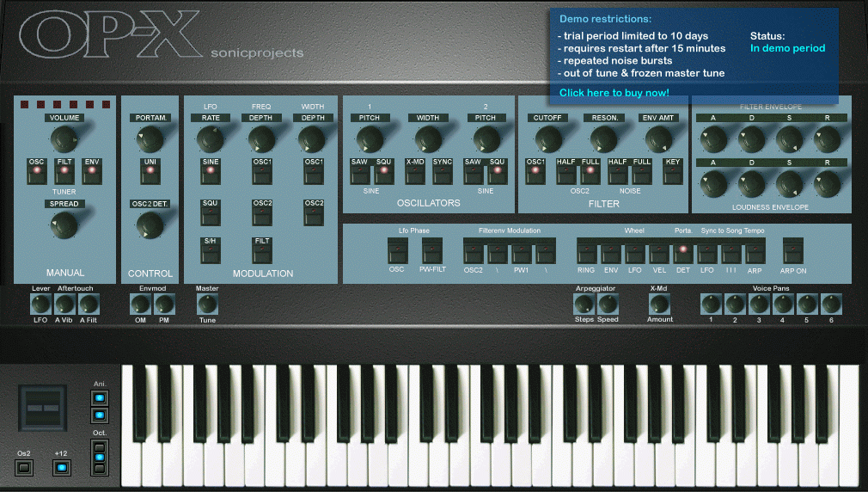Click the Arpeggiator Speed knob

(608, 304)
